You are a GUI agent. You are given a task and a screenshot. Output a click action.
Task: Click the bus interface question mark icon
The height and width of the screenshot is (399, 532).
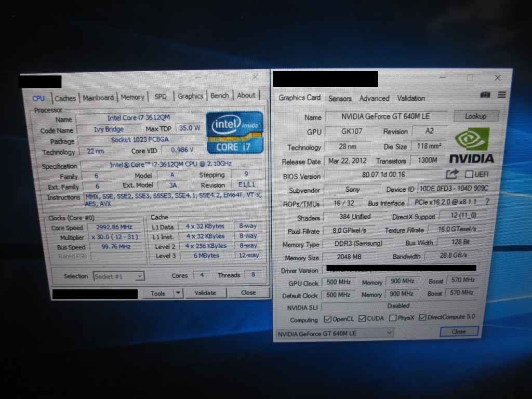487,202
